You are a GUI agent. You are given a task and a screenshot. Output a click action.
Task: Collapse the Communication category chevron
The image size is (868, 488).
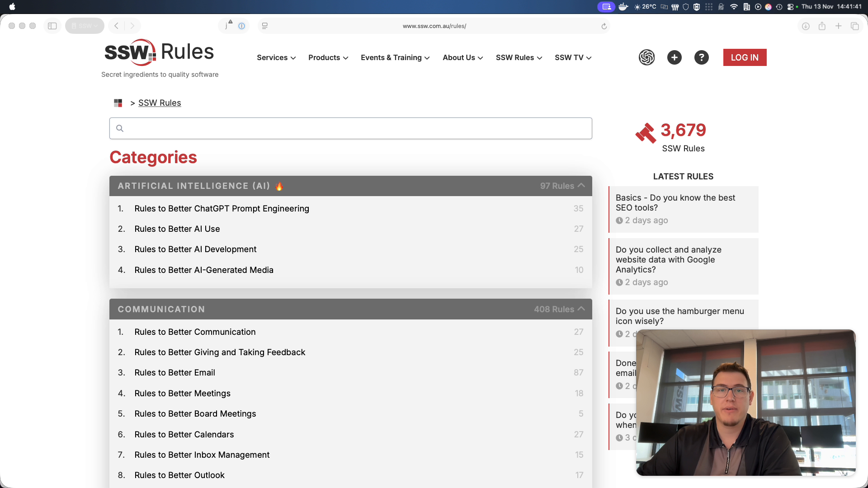581,309
